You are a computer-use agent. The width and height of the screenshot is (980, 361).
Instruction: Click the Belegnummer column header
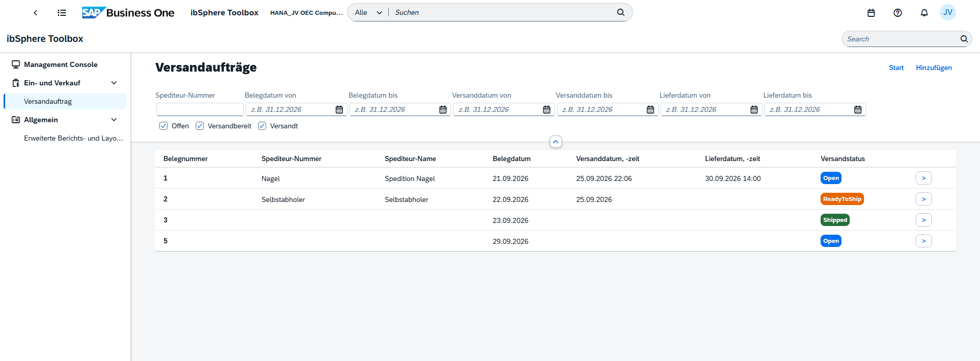point(185,159)
